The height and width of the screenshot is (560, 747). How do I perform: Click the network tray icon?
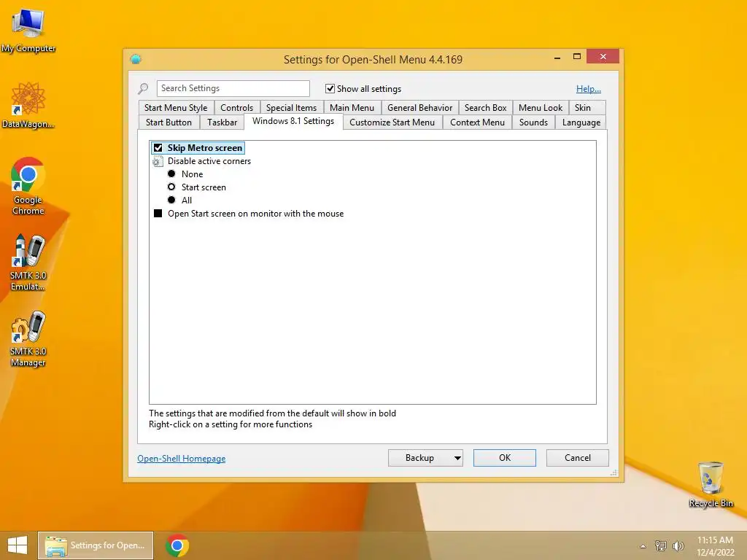point(661,545)
